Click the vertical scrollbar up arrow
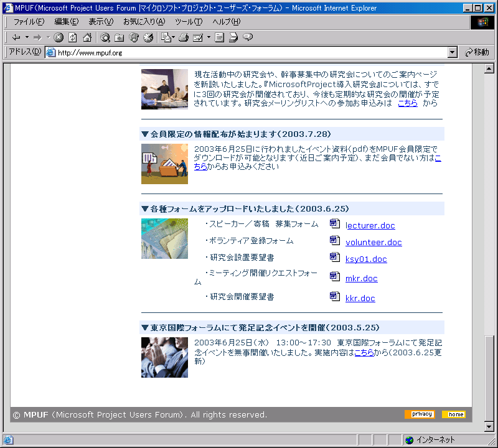 click(x=489, y=68)
